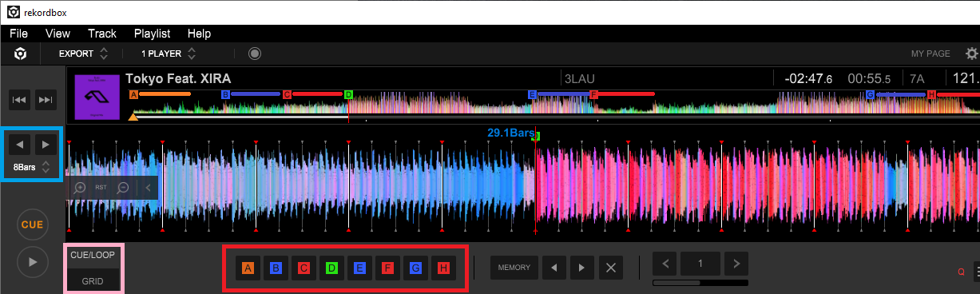
Task: Zoom in on the waveform magnifier
Action: [x=80, y=188]
